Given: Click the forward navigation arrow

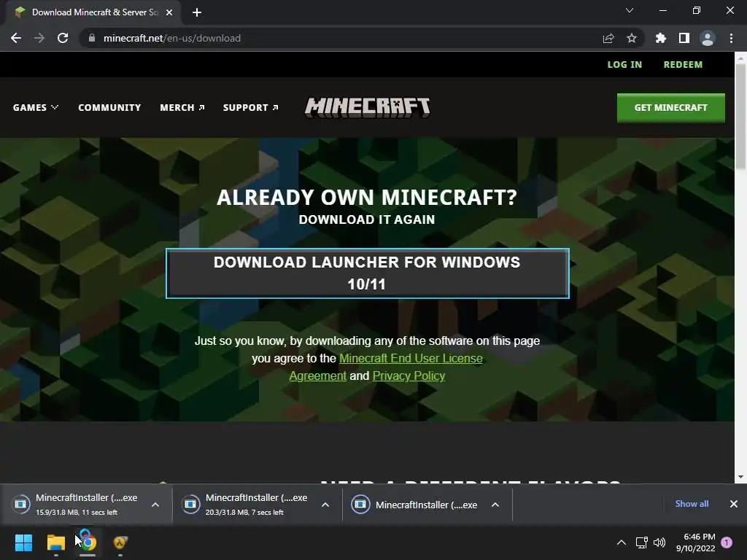Looking at the screenshot, I should point(39,38).
